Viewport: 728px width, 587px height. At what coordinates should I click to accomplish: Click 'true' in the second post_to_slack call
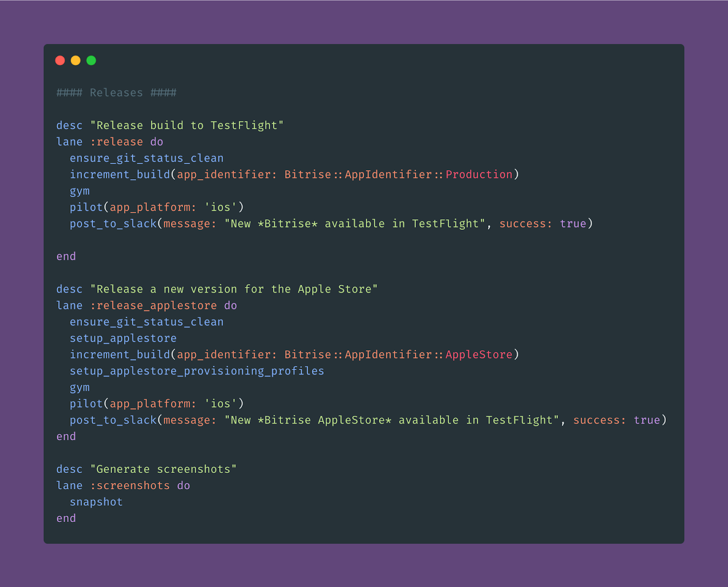(x=647, y=420)
